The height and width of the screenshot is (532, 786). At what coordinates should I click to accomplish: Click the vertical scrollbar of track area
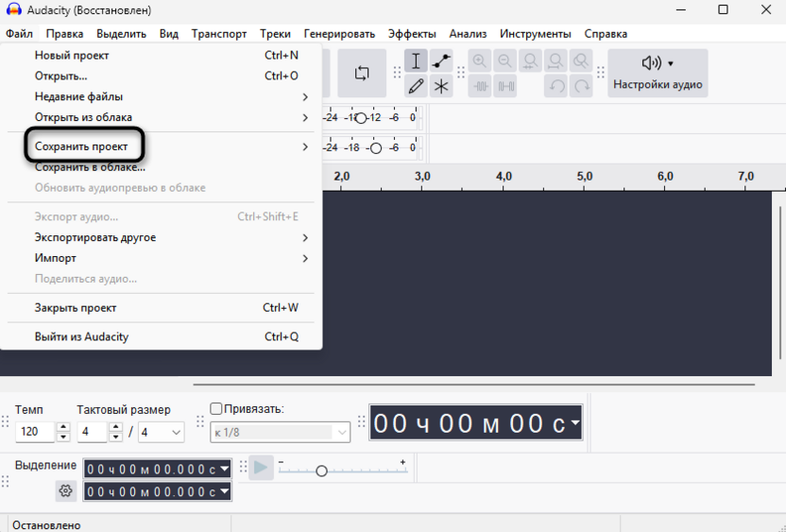(x=780, y=283)
